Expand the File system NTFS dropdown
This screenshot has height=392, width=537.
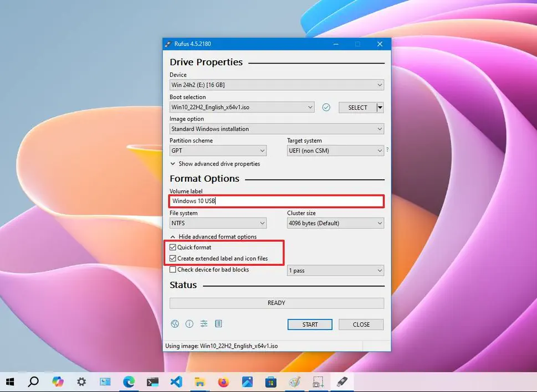(x=218, y=223)
